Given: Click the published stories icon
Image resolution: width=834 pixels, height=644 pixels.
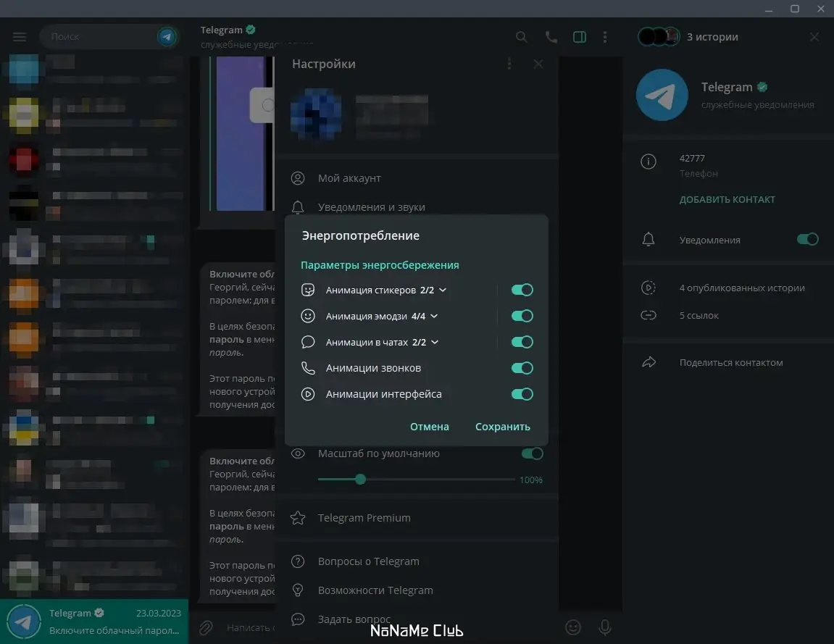Looking at the screenshot, I should tap(649, 288).
